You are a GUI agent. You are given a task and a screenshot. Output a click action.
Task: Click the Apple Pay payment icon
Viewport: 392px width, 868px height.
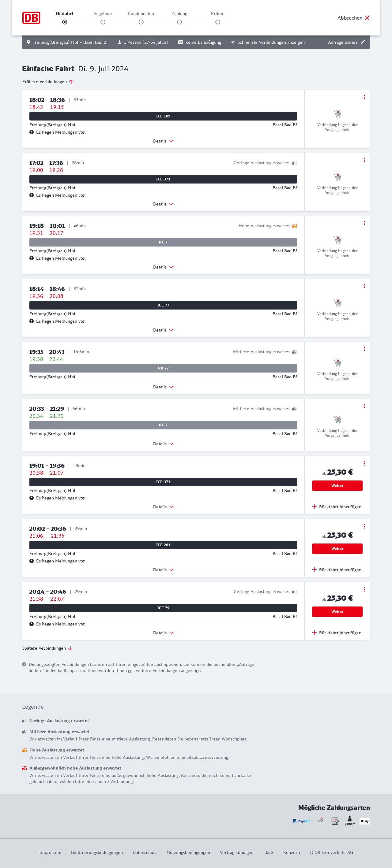(365, 821)
